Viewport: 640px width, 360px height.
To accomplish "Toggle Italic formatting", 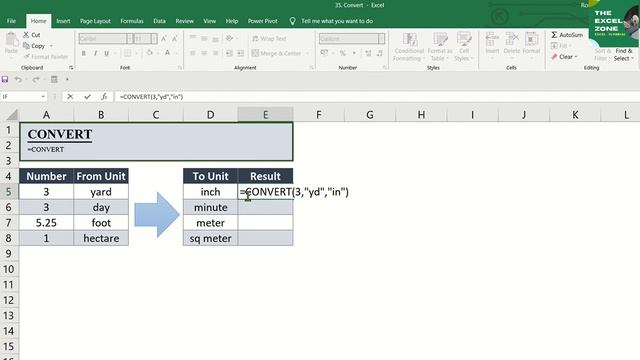I will [95, 53].
